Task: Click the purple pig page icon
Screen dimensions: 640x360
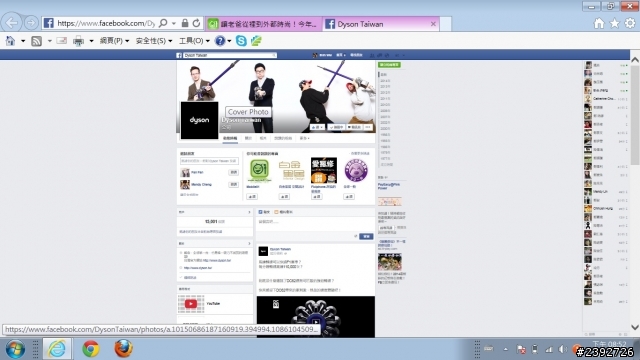Action: [356, 170]
